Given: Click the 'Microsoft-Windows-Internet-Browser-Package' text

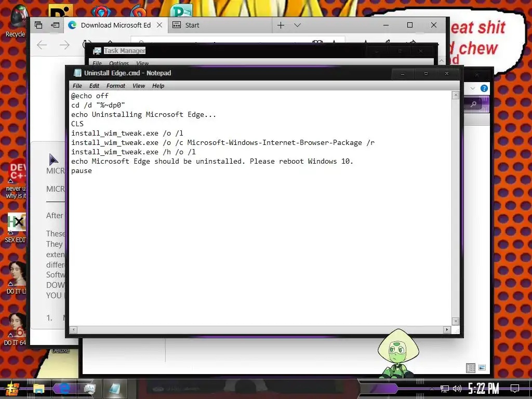Looking at the screenshot, I should (274, 142).
